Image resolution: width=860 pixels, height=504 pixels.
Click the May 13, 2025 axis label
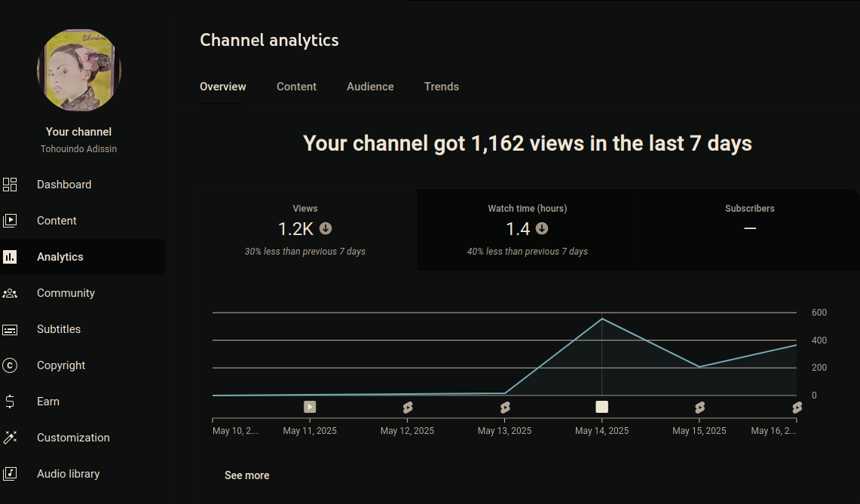click(x=504, y=430)
